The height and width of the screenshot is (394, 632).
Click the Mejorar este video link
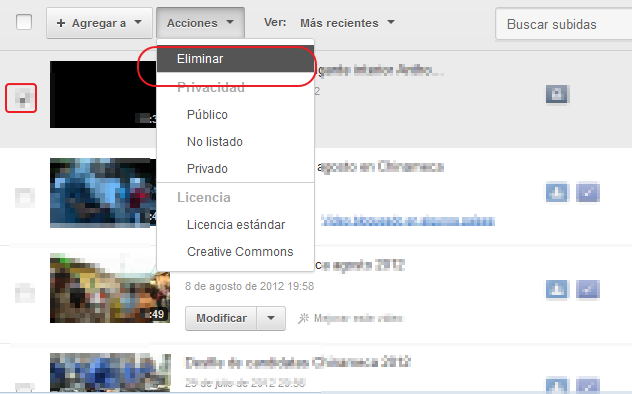coord(350,318)
